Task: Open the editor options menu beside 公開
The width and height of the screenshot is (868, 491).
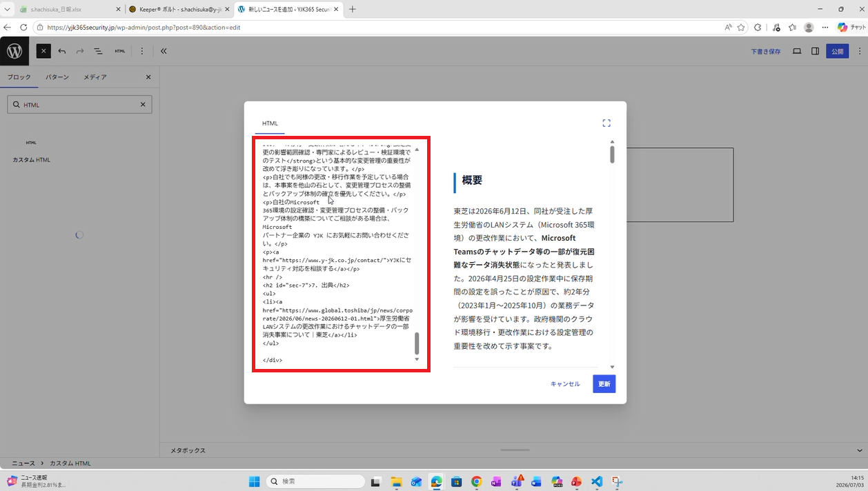Action: coord(860,51)
